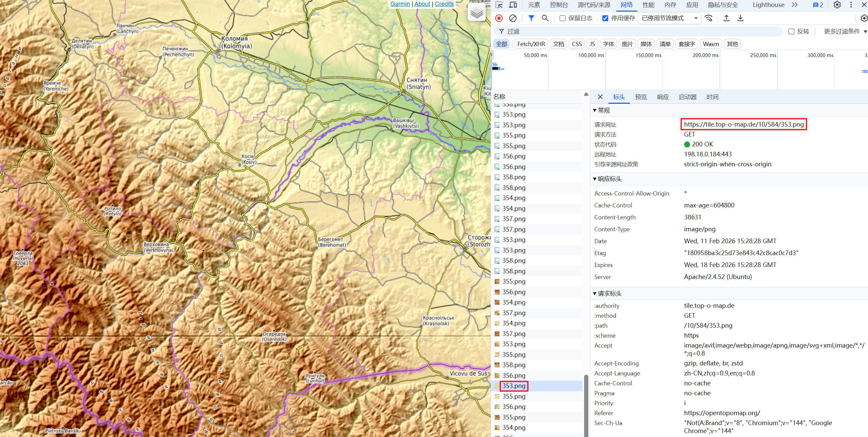Clear the network log icon
Viewport: 868px width, 437px height.
click(513, 18)
